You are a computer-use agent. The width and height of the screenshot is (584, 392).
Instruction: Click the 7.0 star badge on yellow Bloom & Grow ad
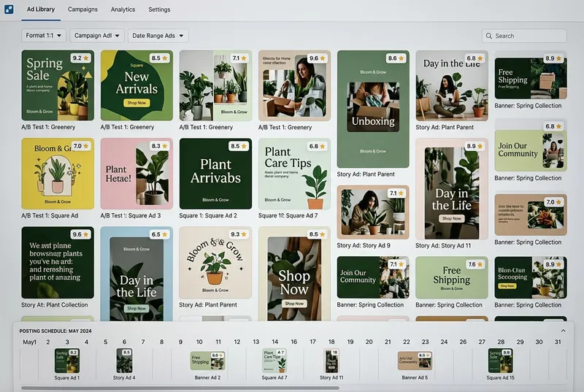click(x=81, y=146)
